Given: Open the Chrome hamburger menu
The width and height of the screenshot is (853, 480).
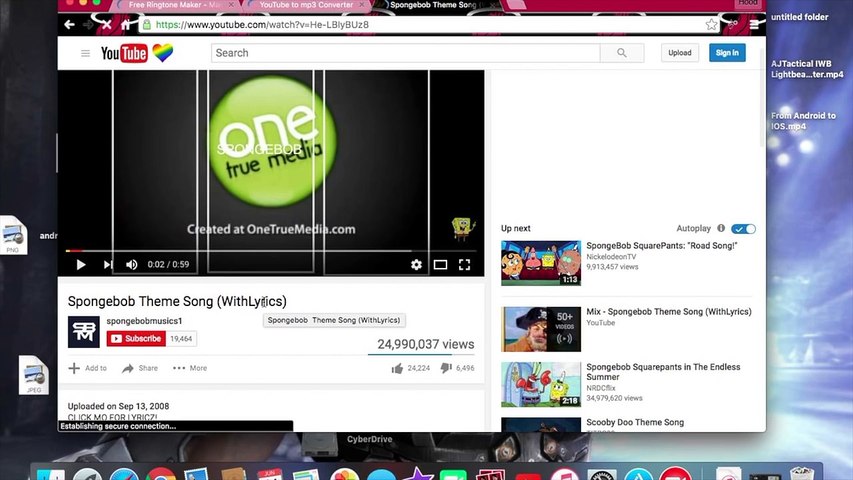Looking at the screenshot, I should click(754, 24).
